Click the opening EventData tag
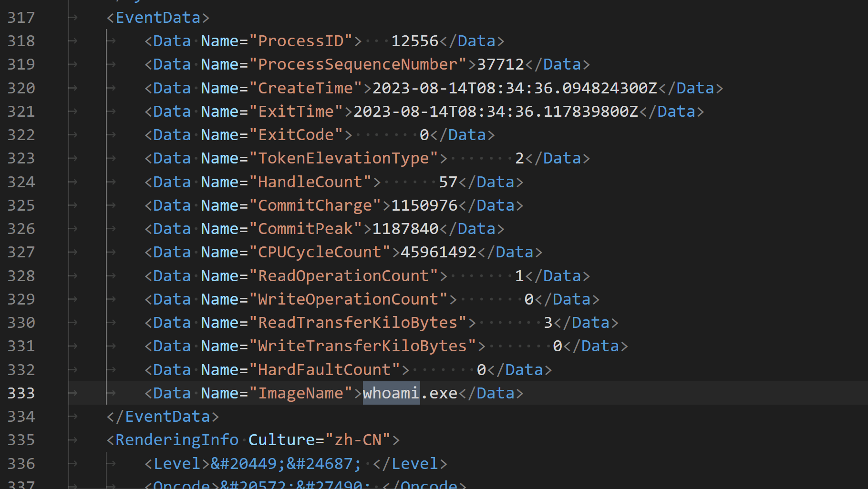Image resolution: width=868 pixels, height=489 pixels. (x=158, y=18)
